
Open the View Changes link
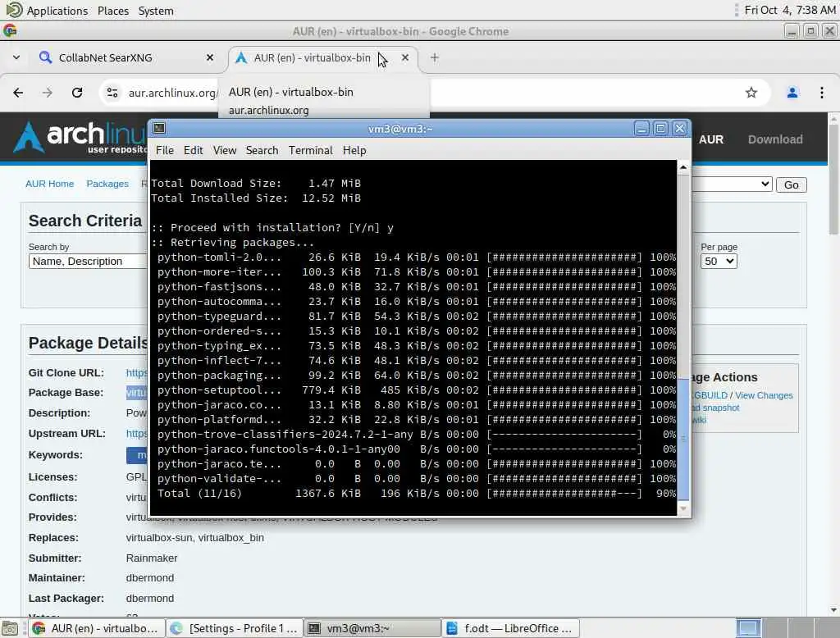pos(764,395)
